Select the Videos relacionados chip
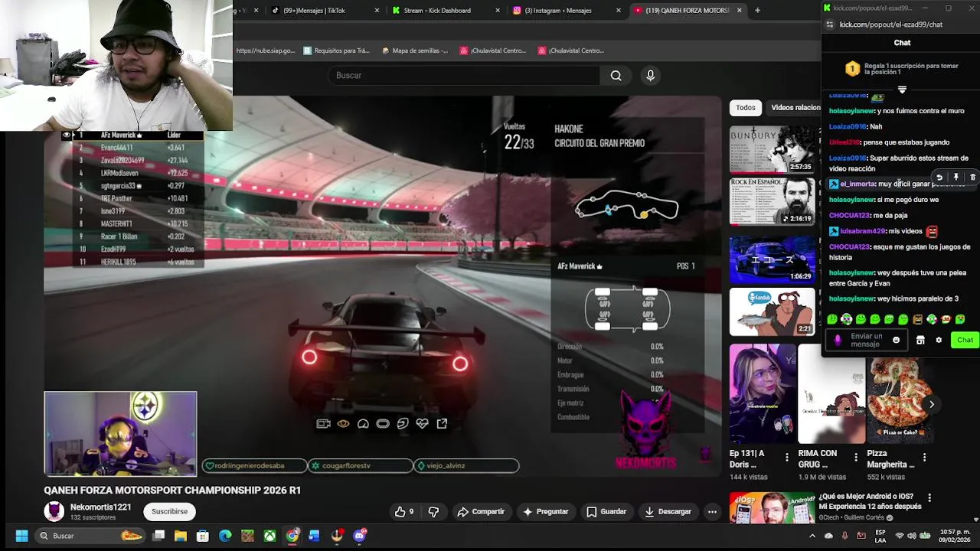 tap(795, 108)
